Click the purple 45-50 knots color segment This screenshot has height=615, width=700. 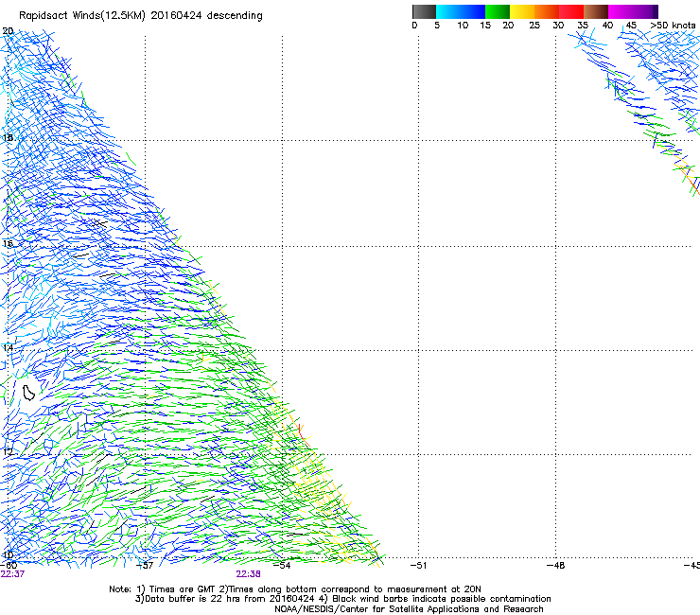pos(645,11)
